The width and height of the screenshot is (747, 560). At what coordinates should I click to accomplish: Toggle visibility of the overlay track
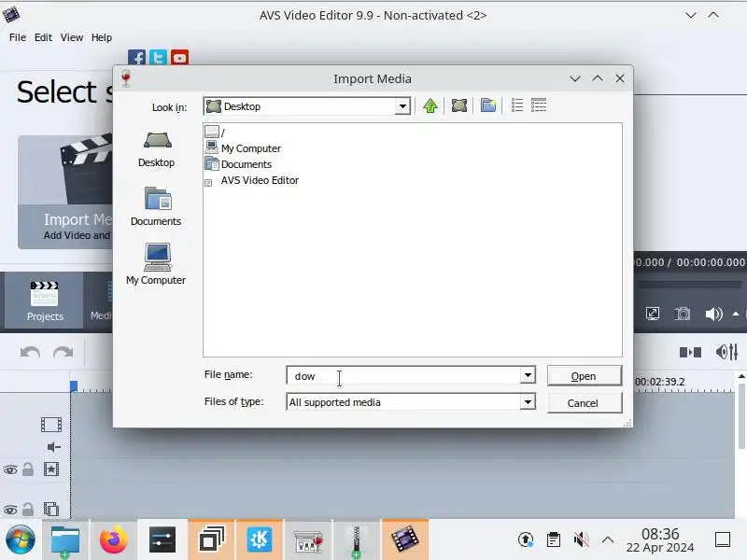click(10, 510)
